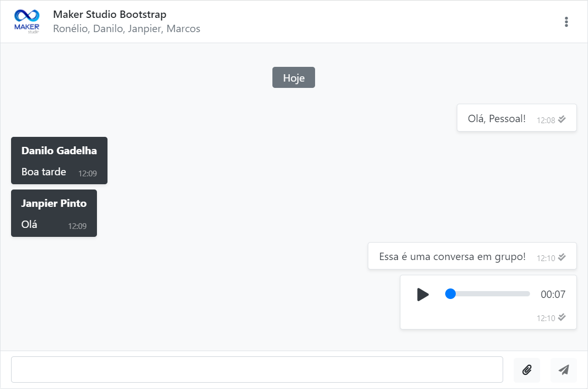Click the 00:07 audio duration label
The image size is (588, 389).
click(553, 294)
